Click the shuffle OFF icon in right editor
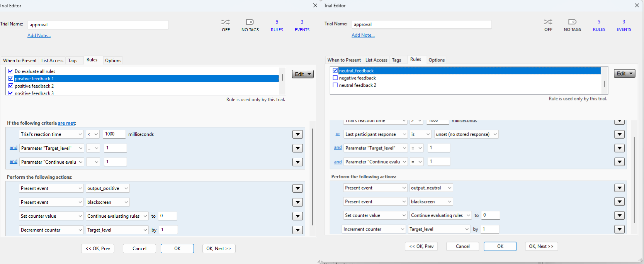This screenshot has height=264, width=644. coord(548,22)
